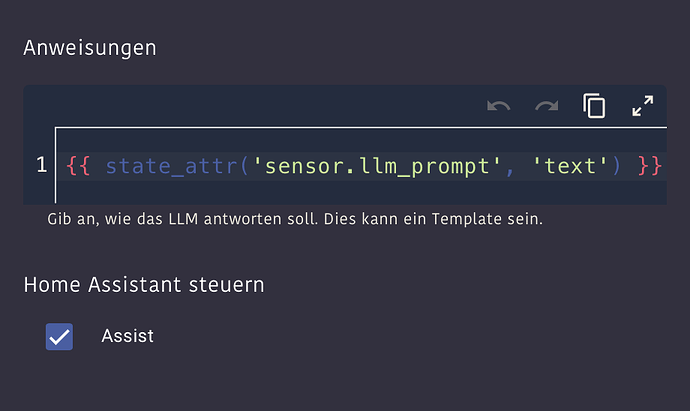Click the closing parenthesis after 'text'

(x=616, y=165)
